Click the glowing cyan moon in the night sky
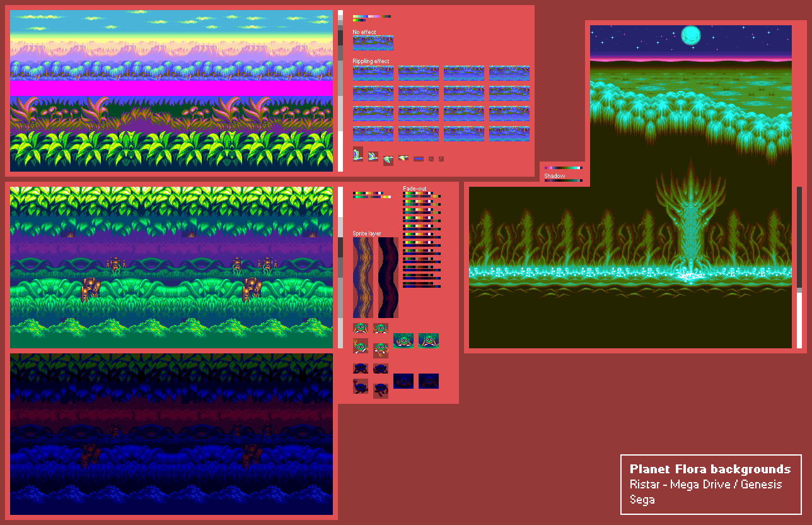This screenshot has width=812, height=525. [691, 35]
